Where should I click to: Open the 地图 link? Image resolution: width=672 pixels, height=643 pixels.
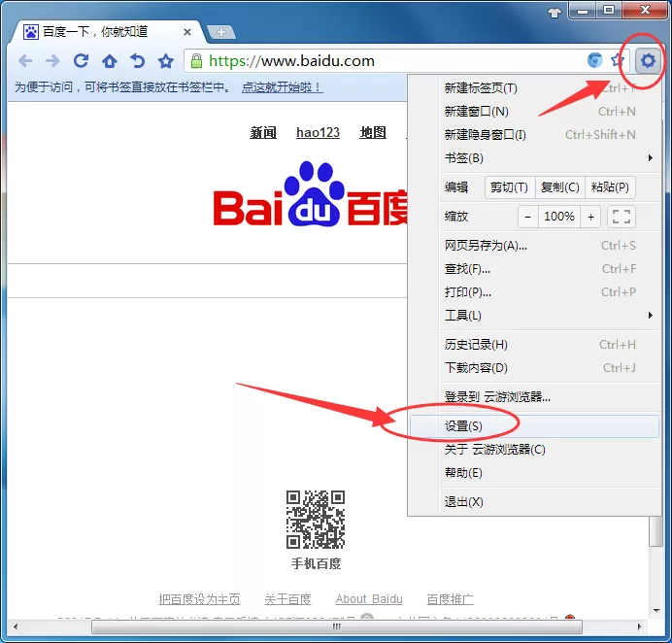pos(373,132)
